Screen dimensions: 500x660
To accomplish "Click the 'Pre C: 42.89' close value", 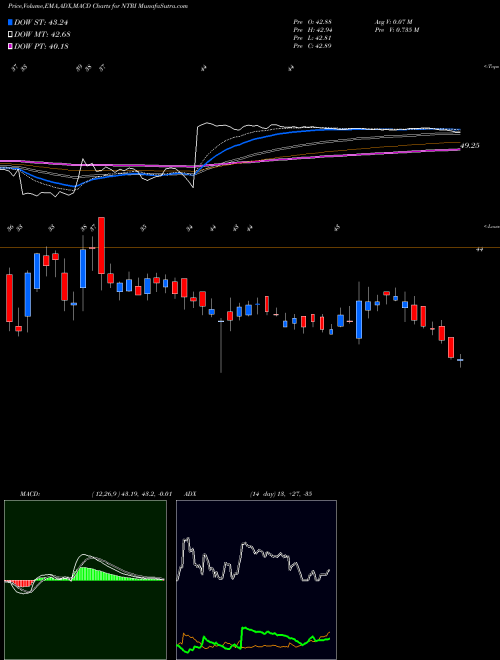I will [x=312, y=45].
